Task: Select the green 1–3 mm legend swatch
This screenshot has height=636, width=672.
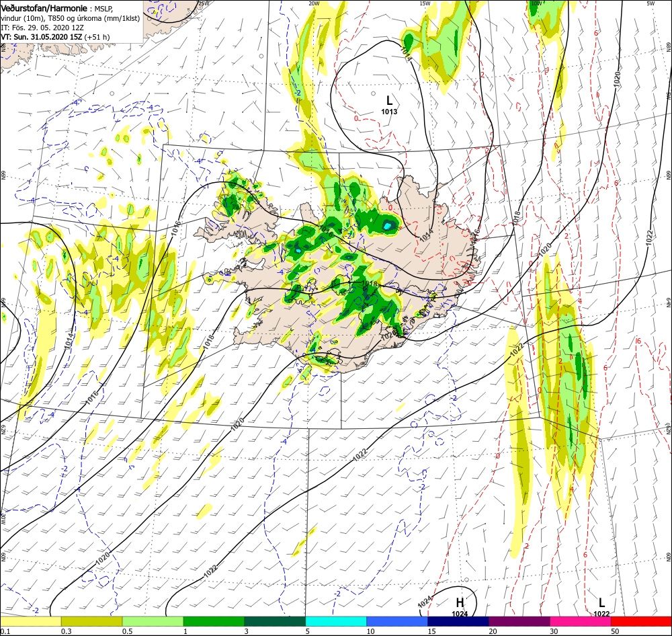Action: [214, 622]
